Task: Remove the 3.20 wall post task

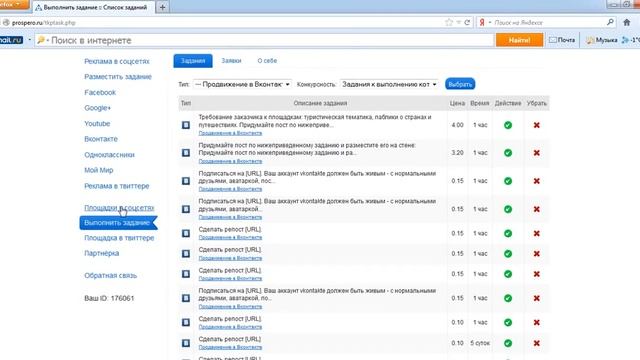Action: coord(537,153)
